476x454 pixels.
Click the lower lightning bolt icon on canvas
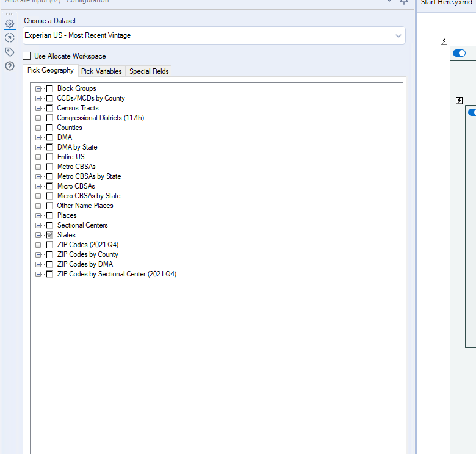point(459,101)
